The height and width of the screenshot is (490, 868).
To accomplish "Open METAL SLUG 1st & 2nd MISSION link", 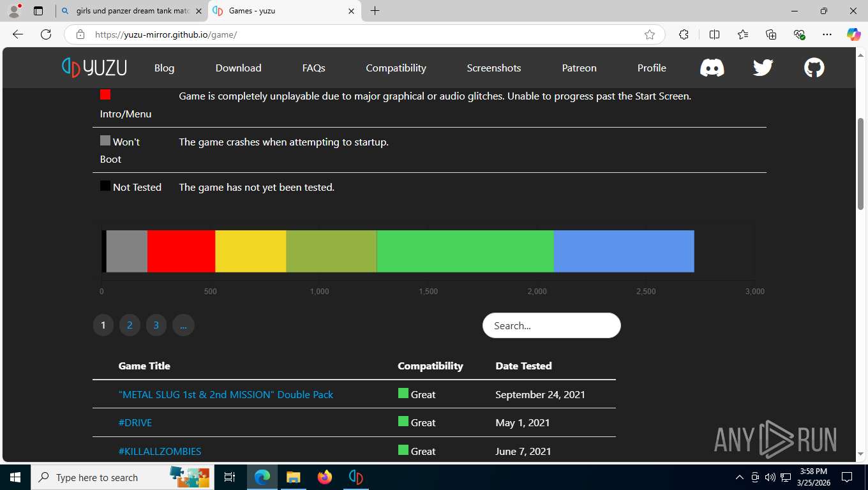I will click(x=226, y=394).
